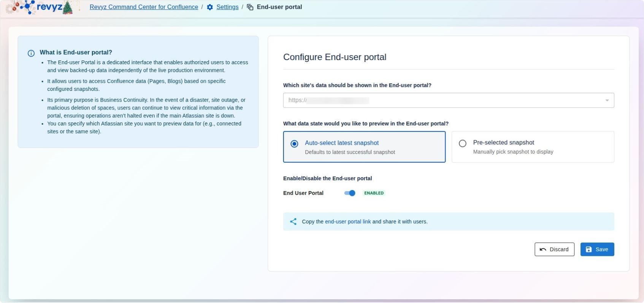The image size is (644, 303).
Task: Click the undo arrow icon on Discard
Action: point(543,249)
